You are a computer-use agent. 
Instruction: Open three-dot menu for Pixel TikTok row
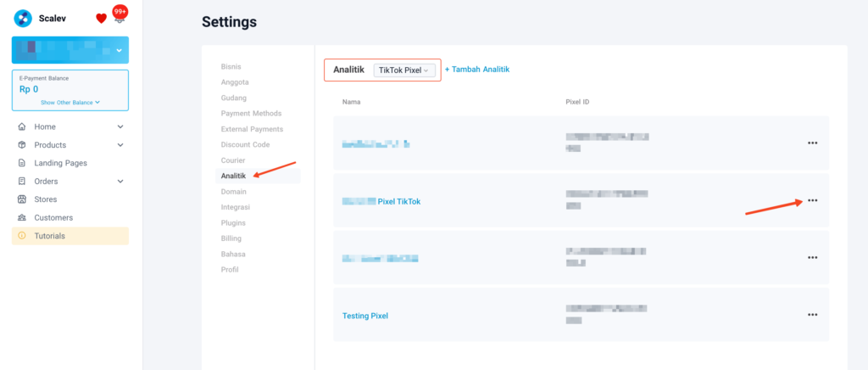(x=812, y=200)
